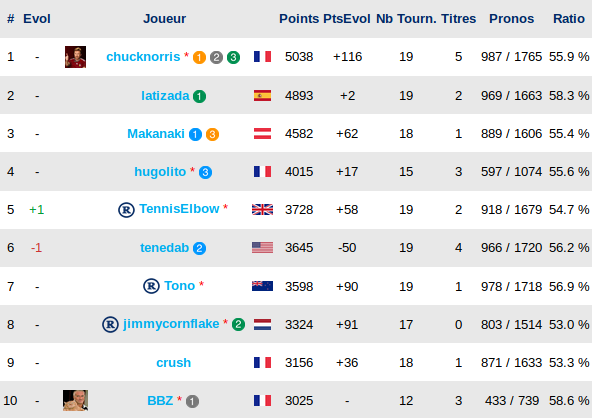Sort by the Pronos column header
The image size is (592, 418).
511,19
